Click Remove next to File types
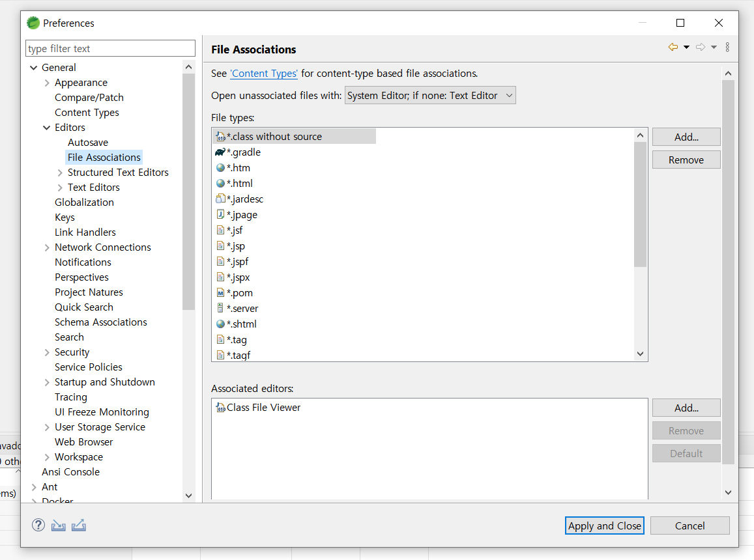The image size is (754, 560). [686, 160]
